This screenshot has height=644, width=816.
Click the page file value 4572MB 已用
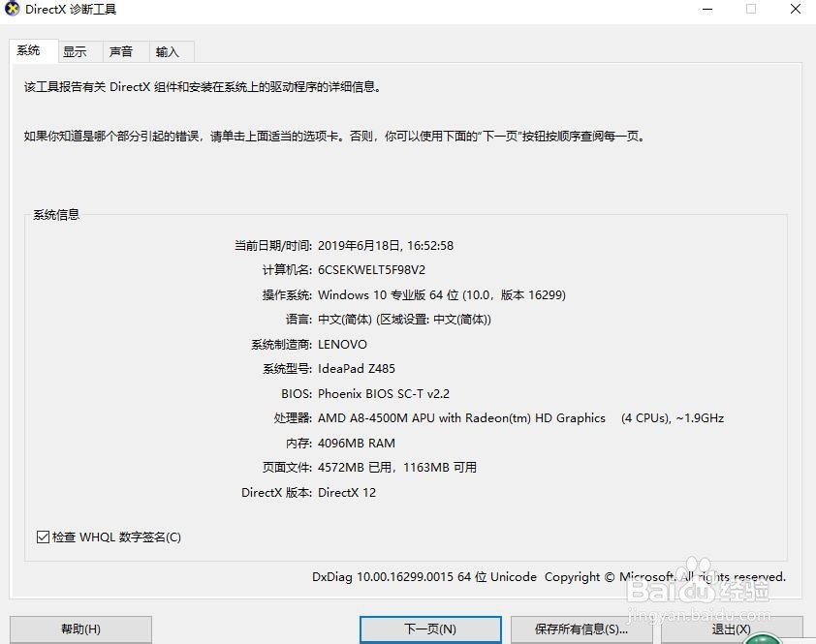(x=397, y=468)
